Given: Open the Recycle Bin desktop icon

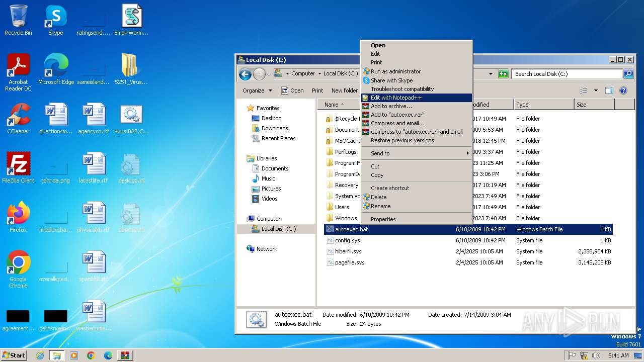Looking at the screenshot, I should point(18,20).
